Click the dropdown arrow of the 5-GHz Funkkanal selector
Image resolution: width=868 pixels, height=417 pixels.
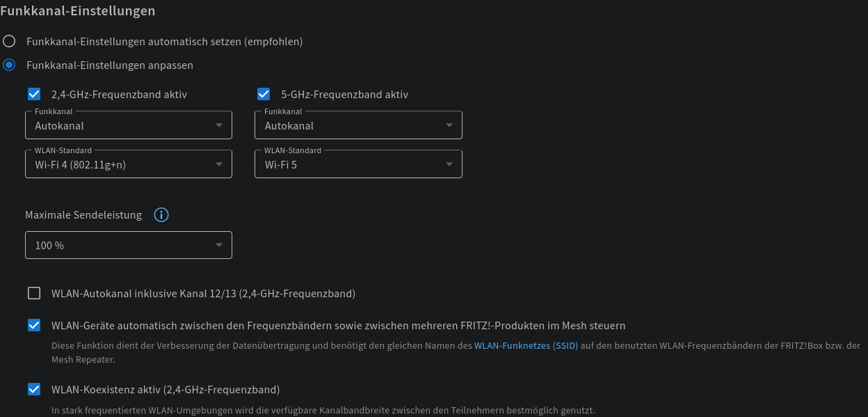point(449,124)
